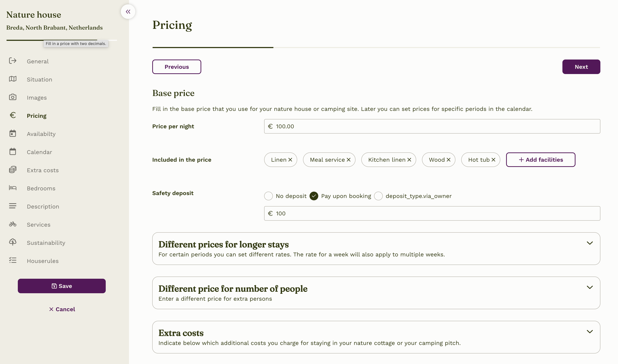Expand Different prices for longer stays
The image size is (618, 364).
(589, 243)
